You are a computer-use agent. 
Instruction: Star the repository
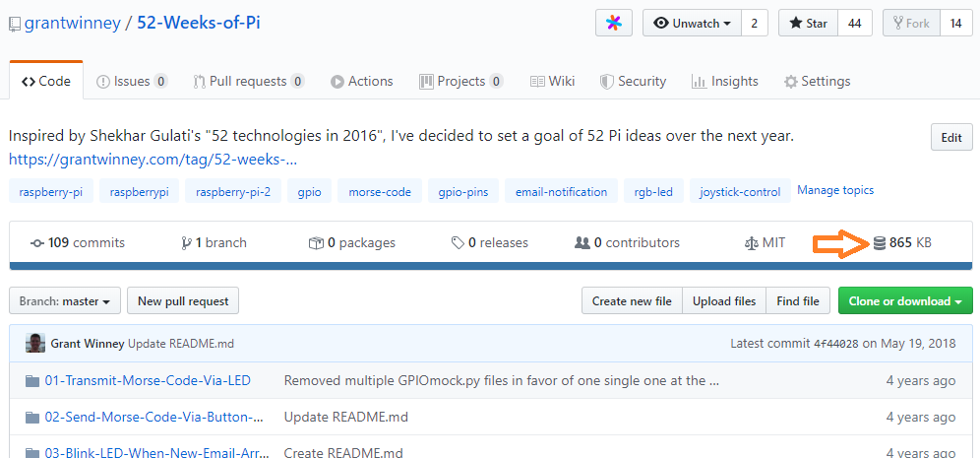point(807,24)
